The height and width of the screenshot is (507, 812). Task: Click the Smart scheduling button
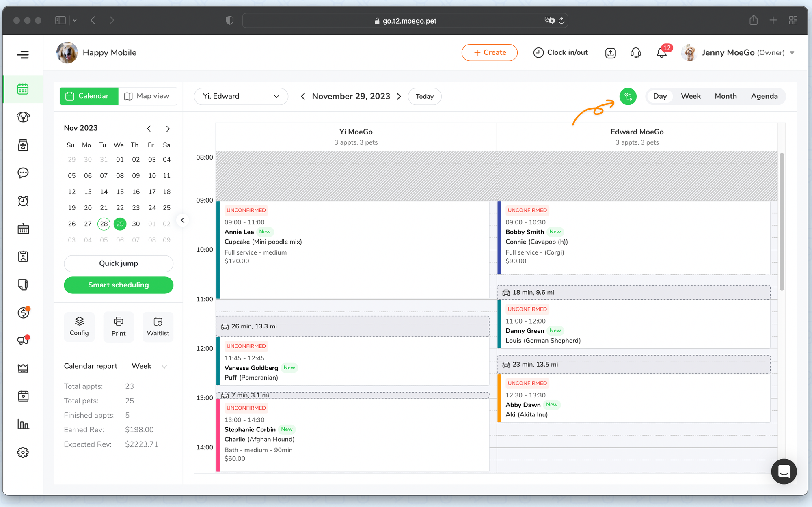[119, 285]
